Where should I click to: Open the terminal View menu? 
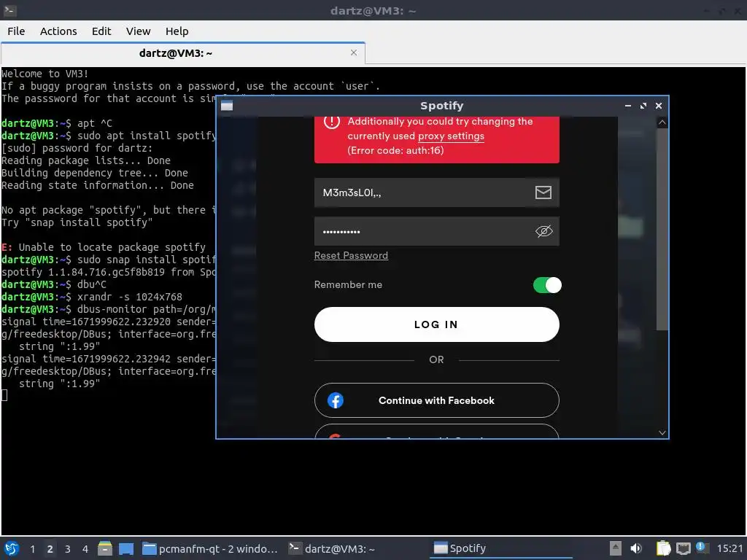click(x=138, y=31)
